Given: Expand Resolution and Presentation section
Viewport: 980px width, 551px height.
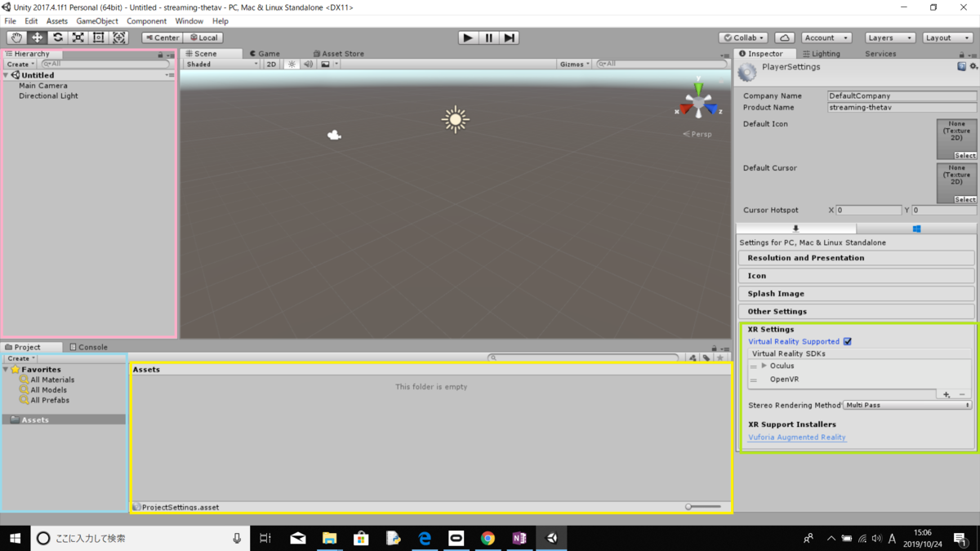Looking at the screenshot, I should (x=856, y=258).
